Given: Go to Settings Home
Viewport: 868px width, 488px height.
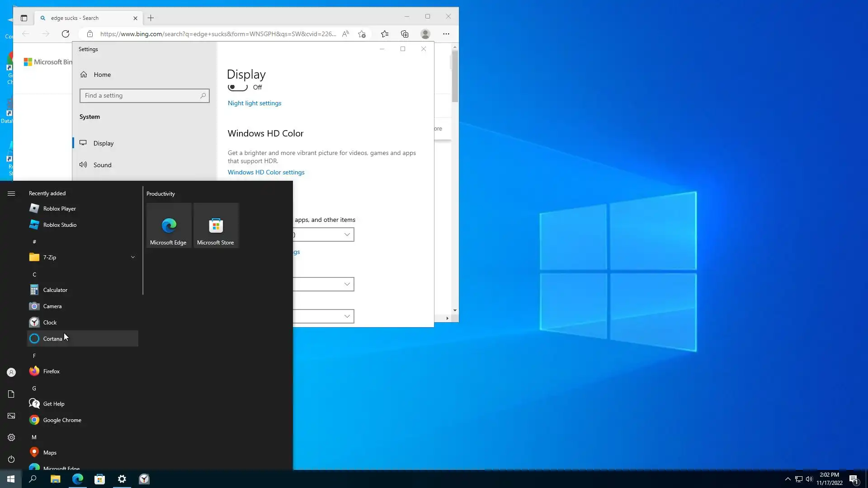Looking at the screenshot, I should pyautogui.click(x=102, y=75).
